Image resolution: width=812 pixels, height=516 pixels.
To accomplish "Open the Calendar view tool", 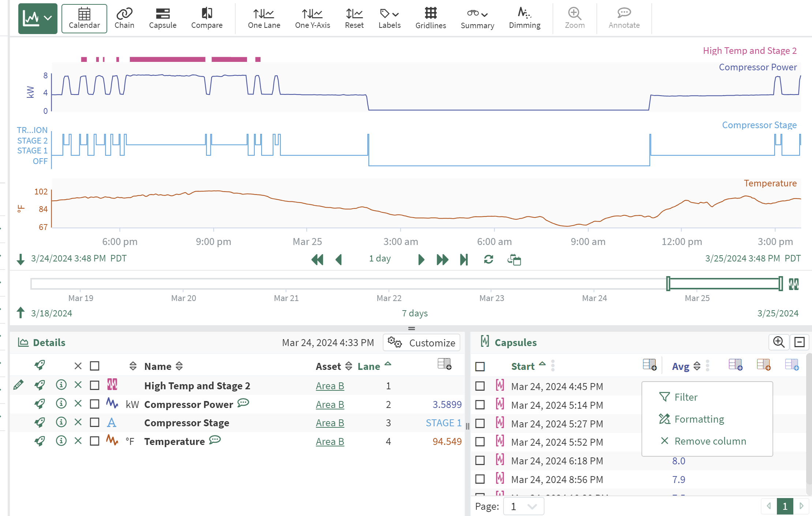I will [84, 18].
